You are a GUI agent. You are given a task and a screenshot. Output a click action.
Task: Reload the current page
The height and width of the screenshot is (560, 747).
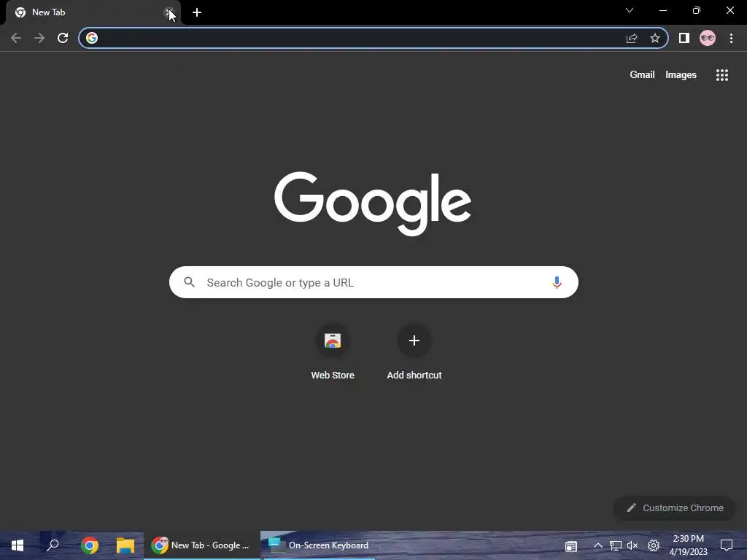coord(63,38)
